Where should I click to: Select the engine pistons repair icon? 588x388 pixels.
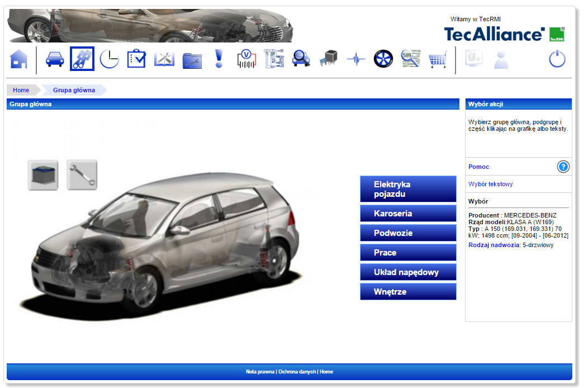point(82,59)
